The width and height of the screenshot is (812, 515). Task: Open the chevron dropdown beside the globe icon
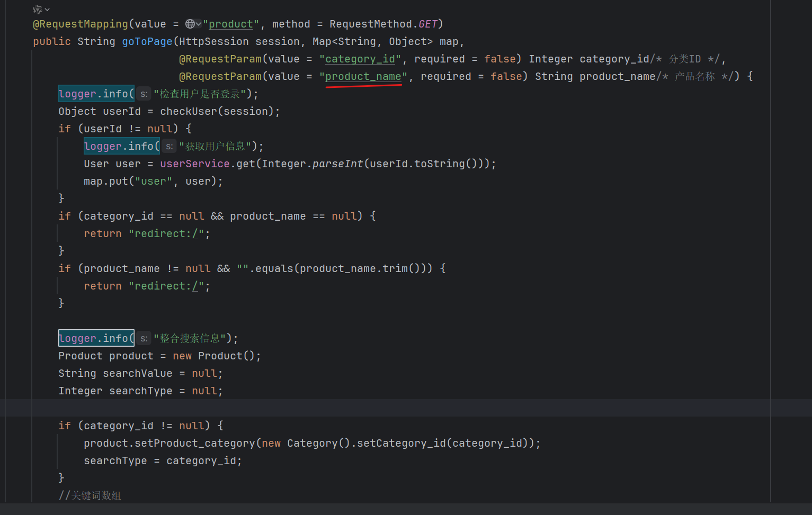tap(199, 24)
